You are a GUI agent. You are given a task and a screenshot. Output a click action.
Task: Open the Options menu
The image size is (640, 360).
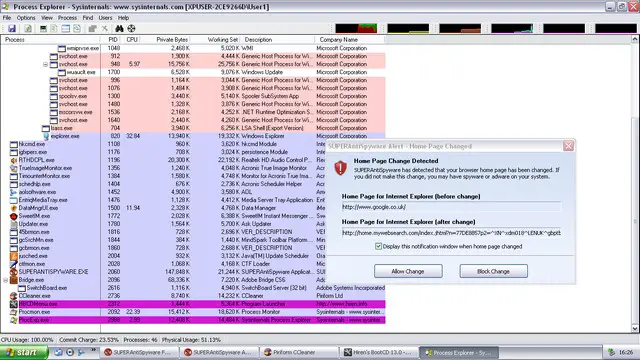tap(26, 18)
